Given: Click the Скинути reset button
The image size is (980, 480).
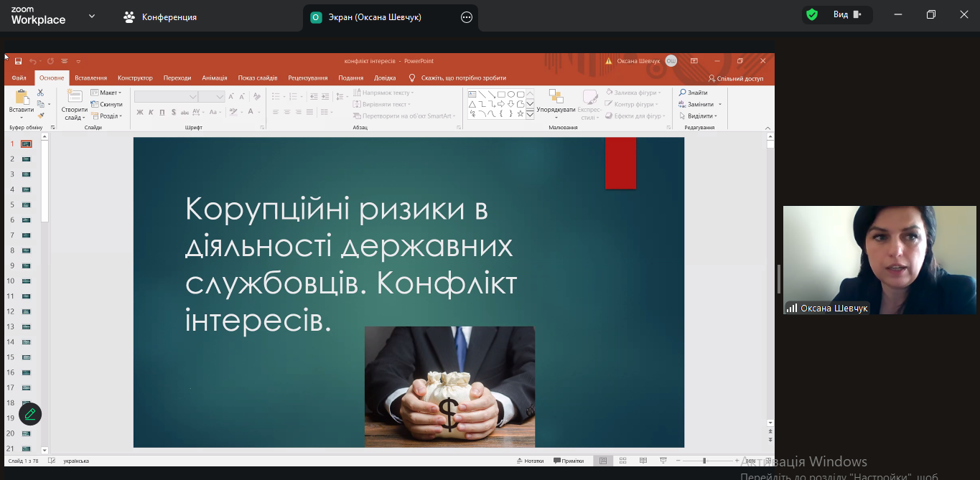Looking at the screenshot, I should point(106,104).
